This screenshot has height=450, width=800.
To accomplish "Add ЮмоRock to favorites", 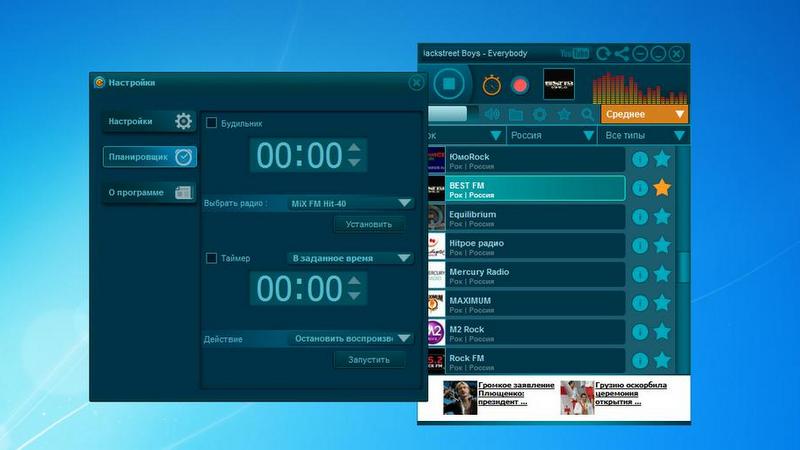I will [662, 159].
